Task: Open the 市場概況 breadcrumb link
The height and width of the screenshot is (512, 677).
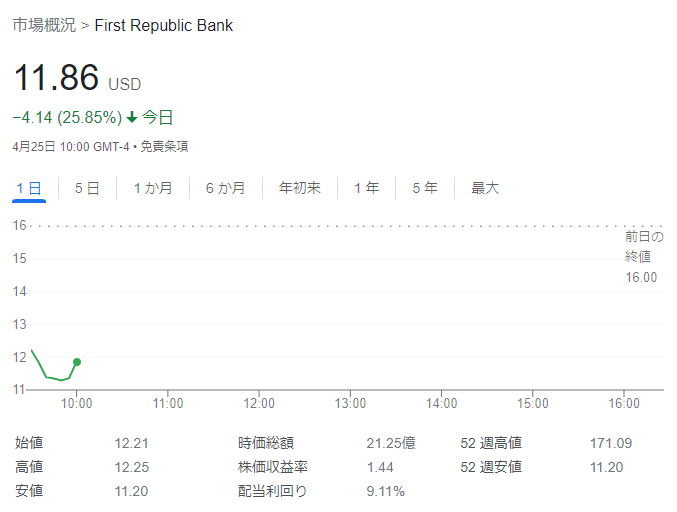Action: (44, 25)
